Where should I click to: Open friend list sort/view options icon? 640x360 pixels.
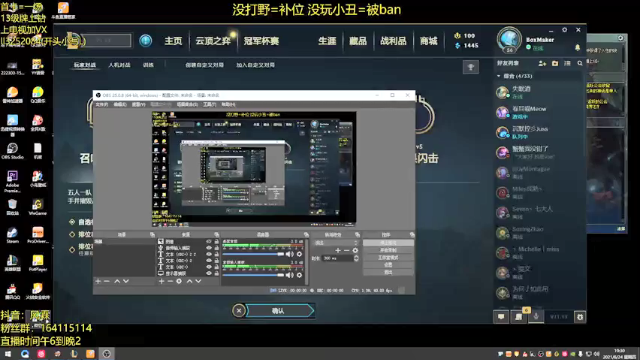(567, 64)
